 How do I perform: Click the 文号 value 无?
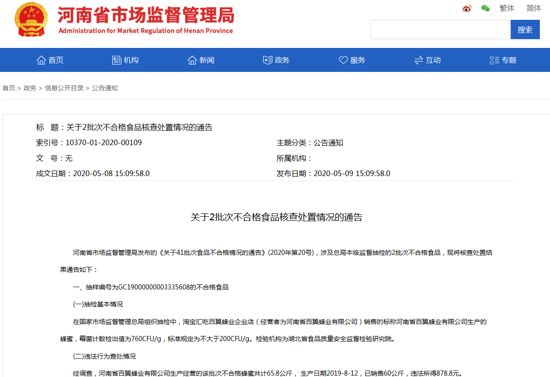[x=69, y=158]
